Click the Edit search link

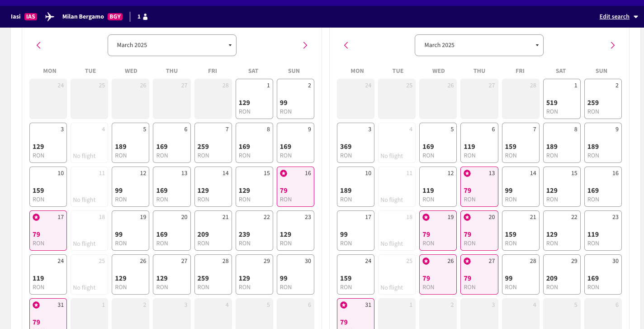pos(614,17)
